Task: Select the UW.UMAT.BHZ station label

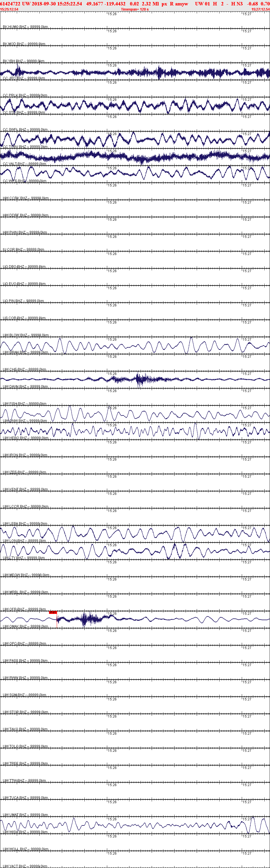Action: (x=26, y=815)
